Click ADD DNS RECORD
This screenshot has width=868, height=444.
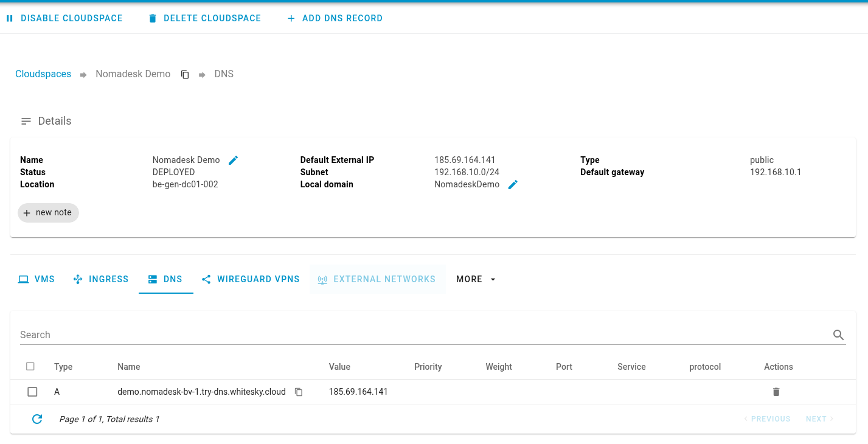click(334, 18)
